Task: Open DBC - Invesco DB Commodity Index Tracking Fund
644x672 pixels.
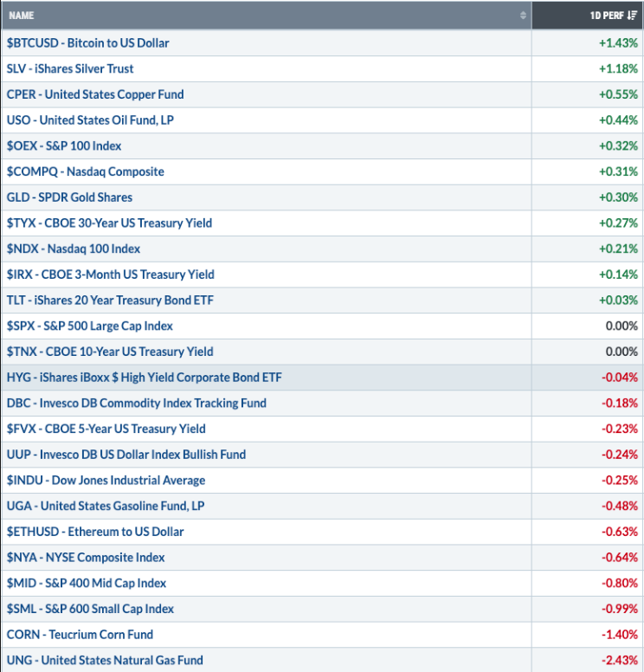Action: [x=137, y=403]
